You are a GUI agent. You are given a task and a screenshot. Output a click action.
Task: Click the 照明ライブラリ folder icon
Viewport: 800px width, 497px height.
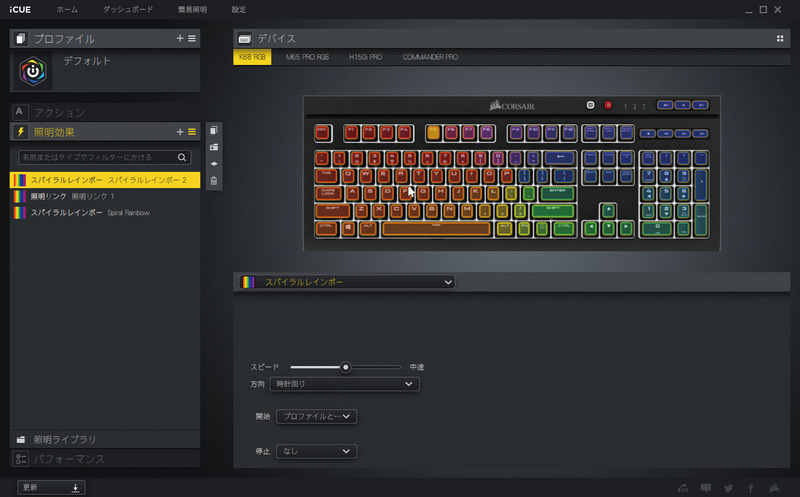21,439
